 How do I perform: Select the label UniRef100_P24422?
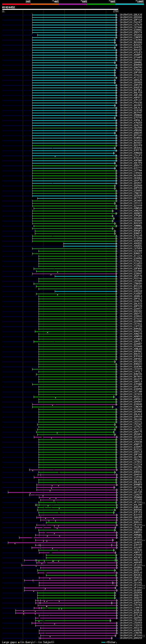click(131, 261)
